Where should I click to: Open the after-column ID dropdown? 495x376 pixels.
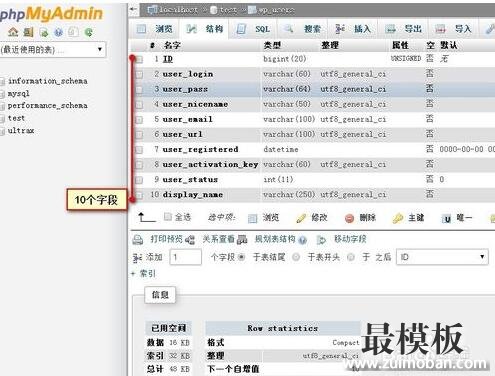442,257
